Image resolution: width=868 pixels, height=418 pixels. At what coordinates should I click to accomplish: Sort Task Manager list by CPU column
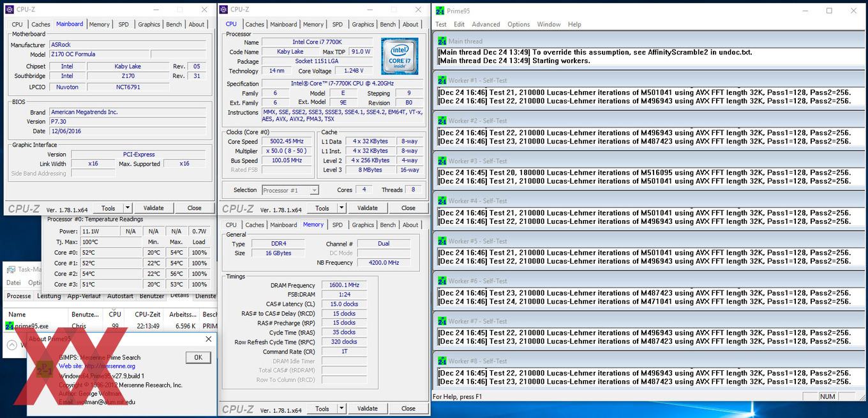point(115,314)
